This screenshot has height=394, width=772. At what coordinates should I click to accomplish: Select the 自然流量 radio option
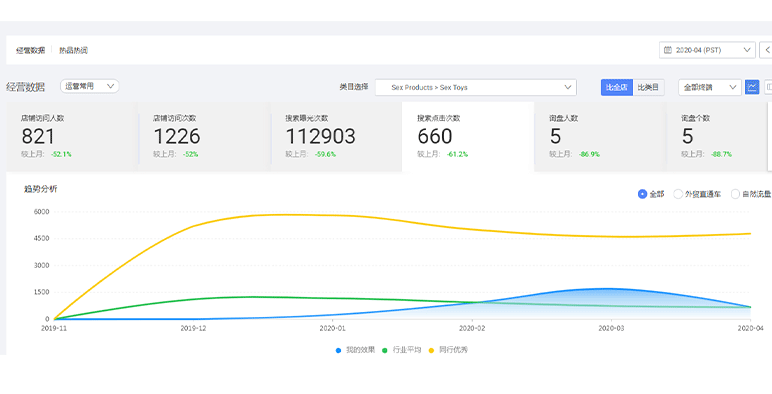coord(735,194)
